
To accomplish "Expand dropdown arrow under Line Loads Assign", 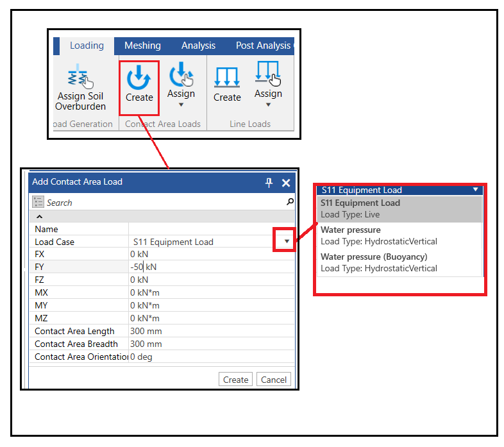I will click(x=268, y=105).
